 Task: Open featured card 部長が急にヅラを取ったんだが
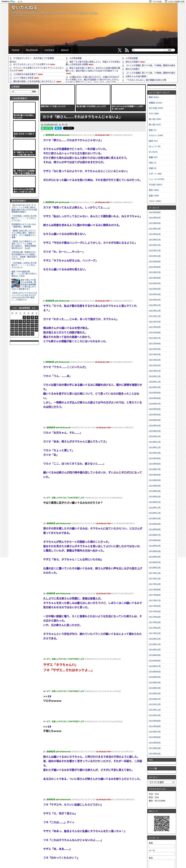point(57,97)
